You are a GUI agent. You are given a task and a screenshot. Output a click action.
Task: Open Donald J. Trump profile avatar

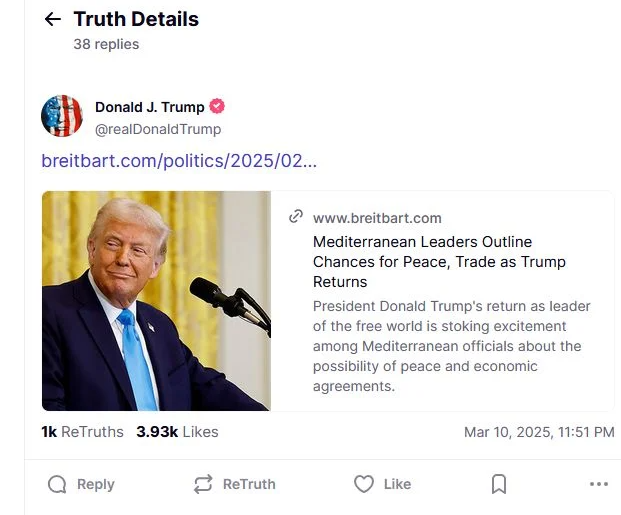click(x=62, y=116)
